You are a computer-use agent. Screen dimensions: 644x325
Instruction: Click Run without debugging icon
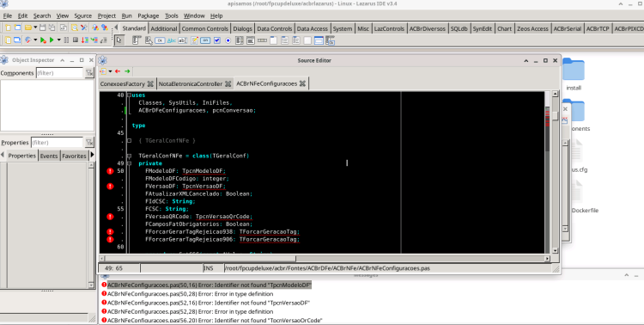coord(43,40)
